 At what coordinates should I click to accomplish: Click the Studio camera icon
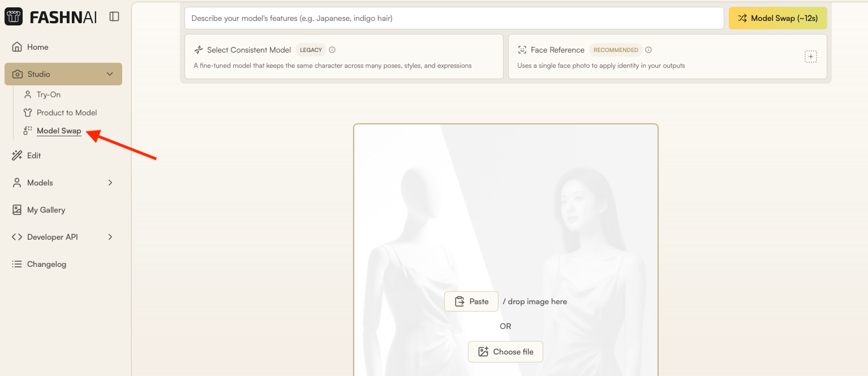point(18,74)
